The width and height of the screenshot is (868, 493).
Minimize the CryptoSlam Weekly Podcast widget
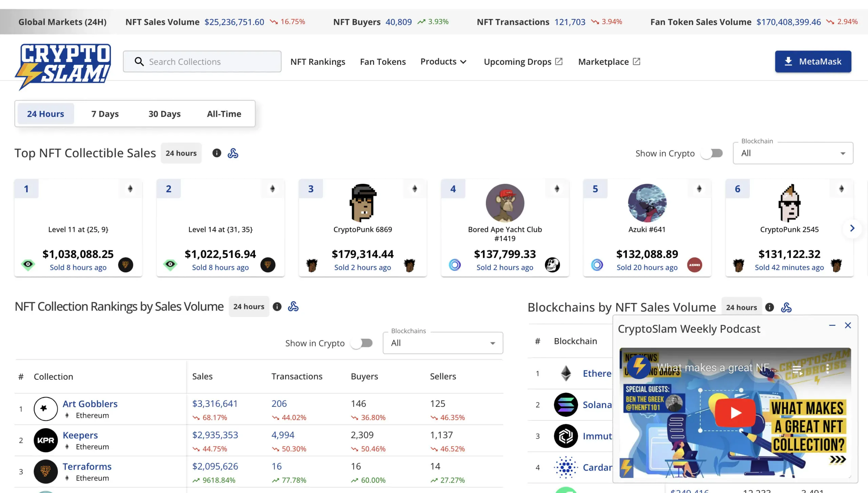832,326
